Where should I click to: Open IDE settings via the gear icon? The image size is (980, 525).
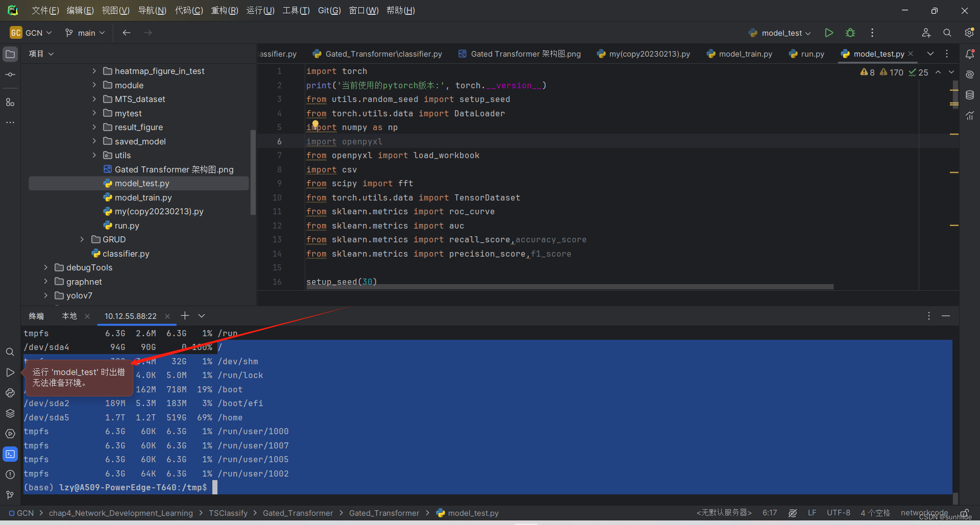point(969,32)
